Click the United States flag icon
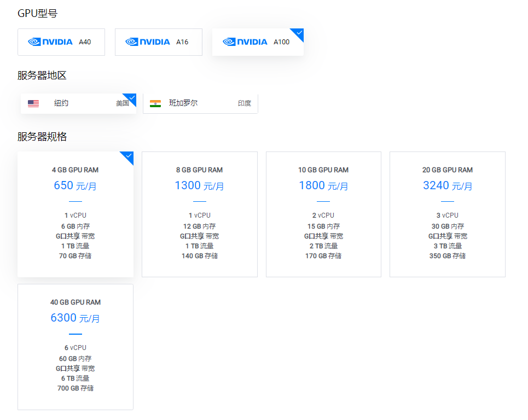Screen dimensions: 528x420 click(x=33, y=103)
